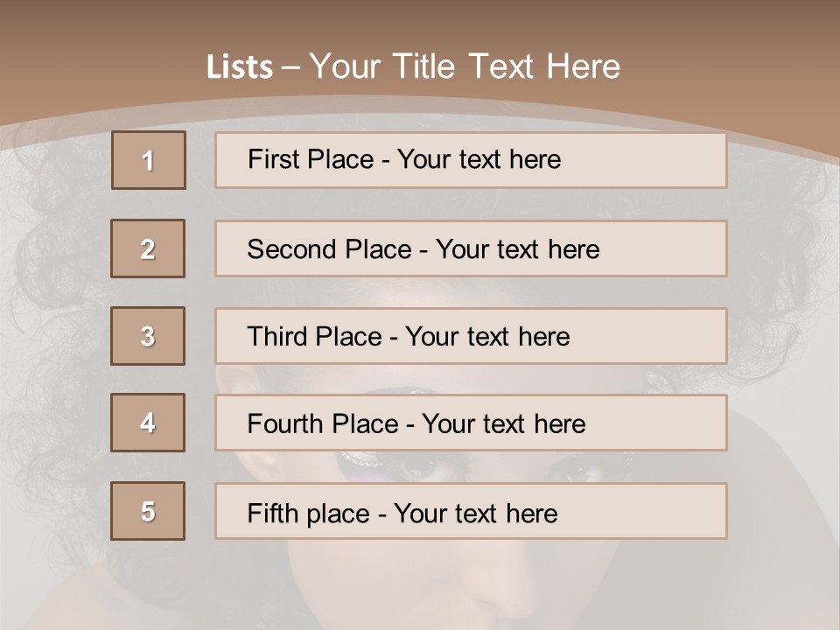This screenshot has width=840, height=630.
Task: Click into the "Third Place" text box
Action: coord(471,336)
